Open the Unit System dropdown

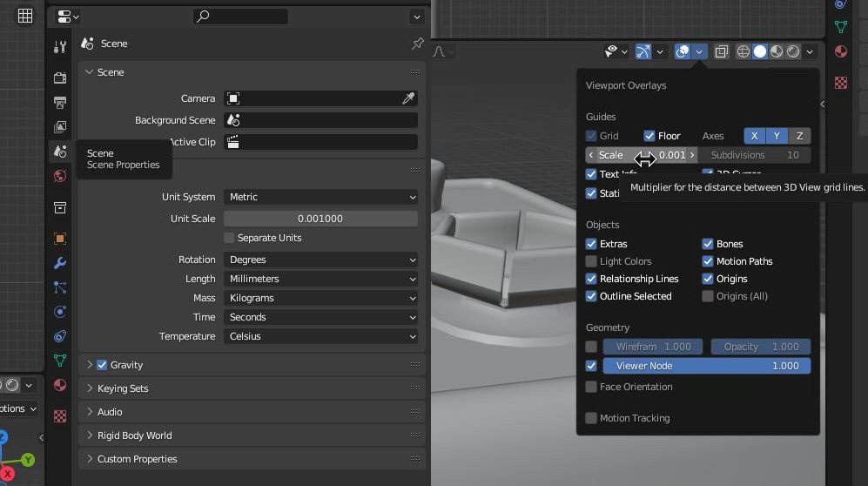(320, 197)
